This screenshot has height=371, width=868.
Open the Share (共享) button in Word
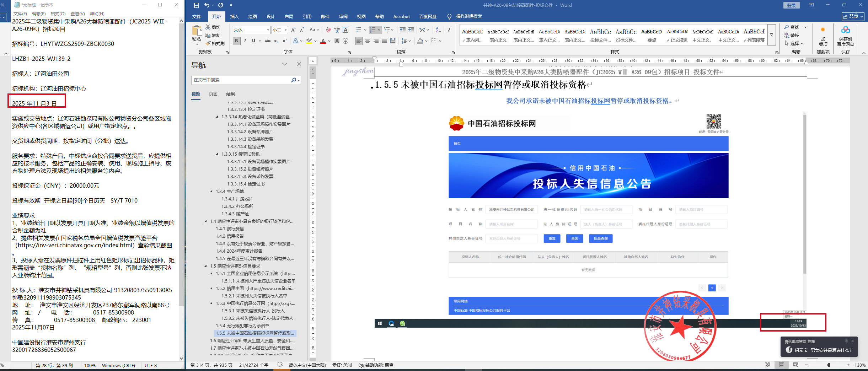853,16
